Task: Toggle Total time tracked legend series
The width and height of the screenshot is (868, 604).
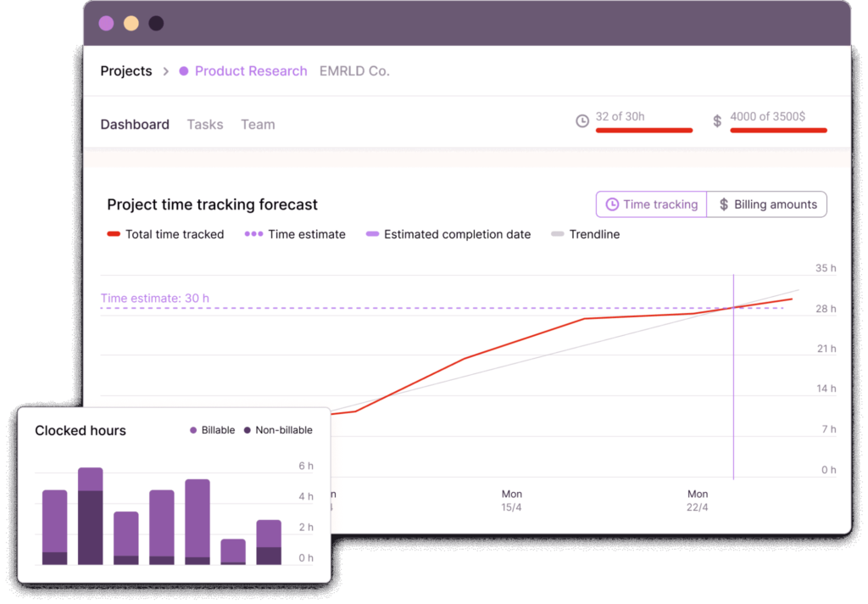Action: pyautogui.click(x=165, y=234)
